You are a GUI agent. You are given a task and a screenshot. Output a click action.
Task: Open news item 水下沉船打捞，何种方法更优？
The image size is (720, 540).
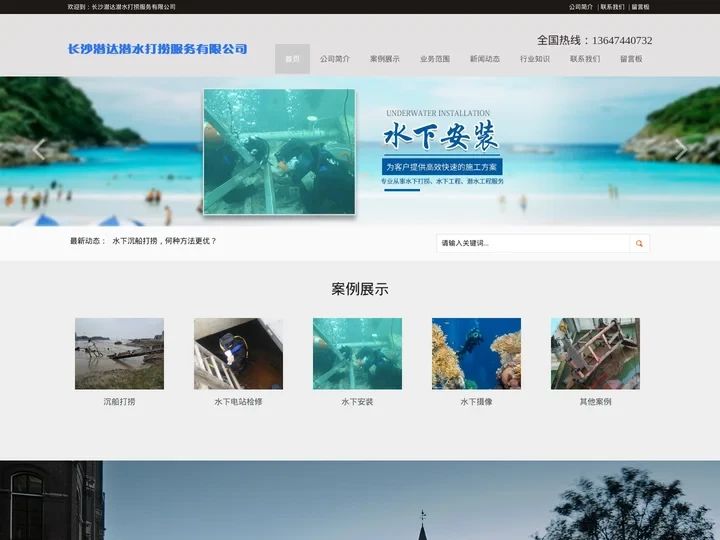point(164,241)
